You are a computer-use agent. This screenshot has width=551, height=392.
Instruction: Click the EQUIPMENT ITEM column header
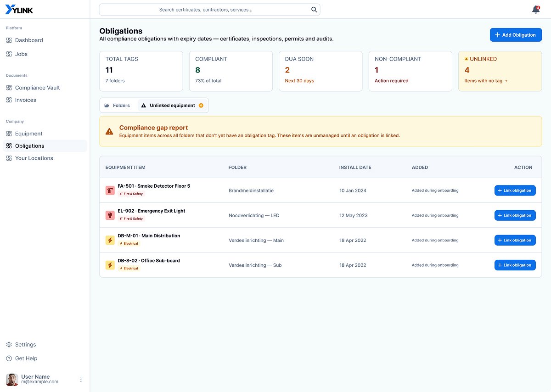pos(125,168)
